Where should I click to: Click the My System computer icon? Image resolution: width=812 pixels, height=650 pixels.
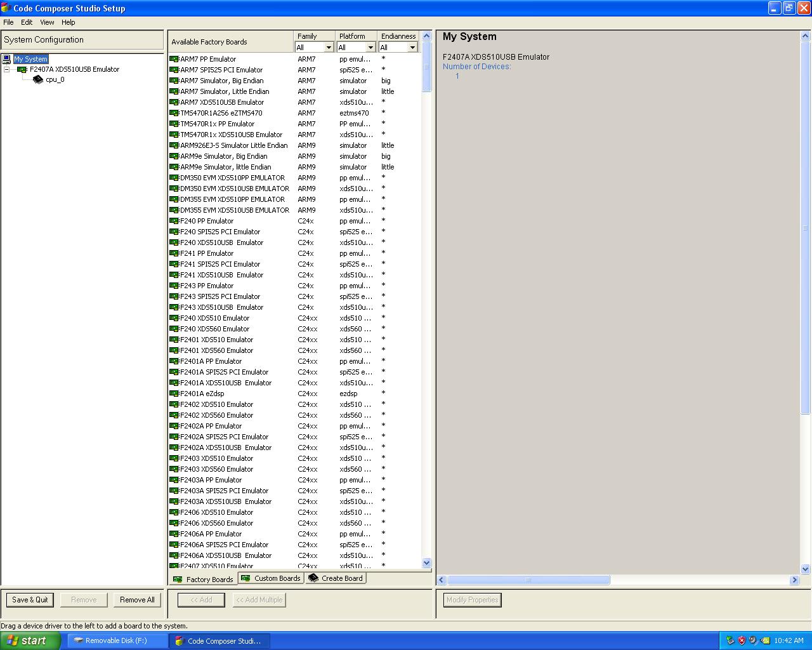(x=7, y=59)
